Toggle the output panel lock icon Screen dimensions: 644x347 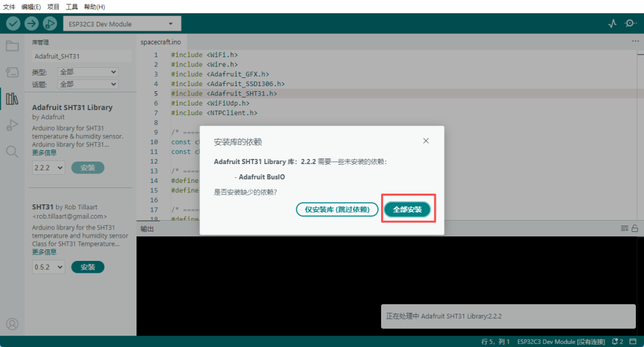point(635,228)
